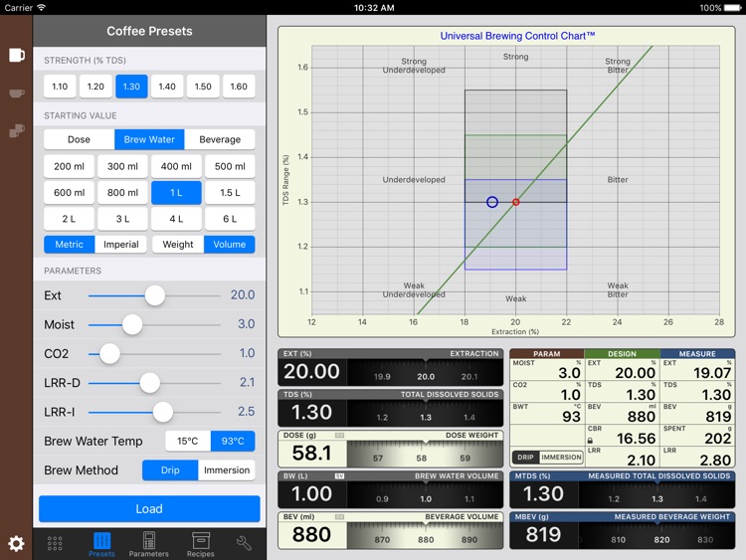Select strength 1.60 preset
Image resolution: width=746 pixels, height=560 pixels.
point(239,87)
